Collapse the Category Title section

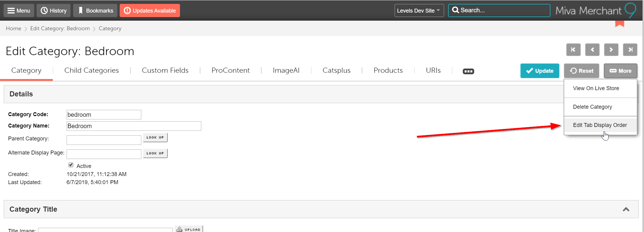click(626, 209)
